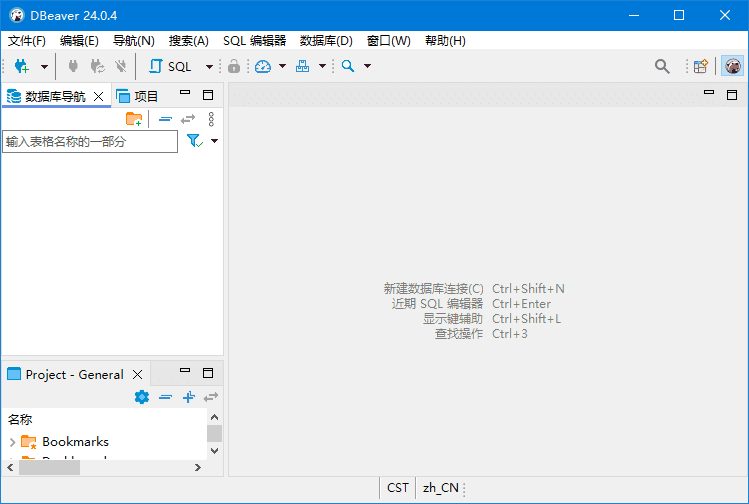Open dropdown arrow next to SQL button
The image size is (749, 504).
209,67
